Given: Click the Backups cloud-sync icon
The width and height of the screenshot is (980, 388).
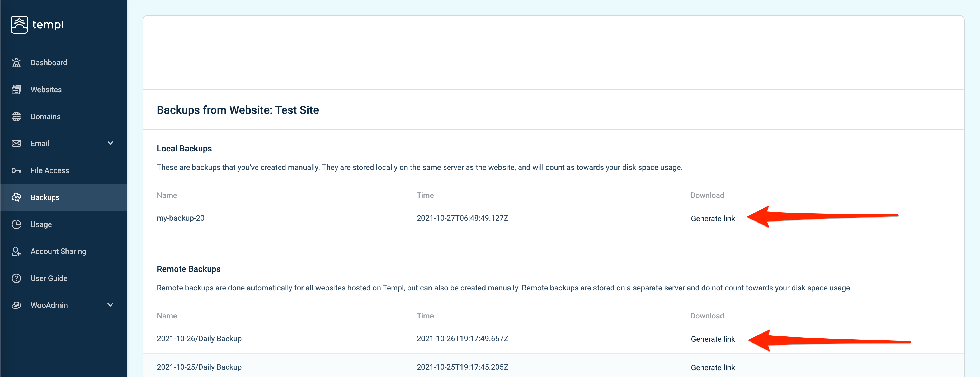Looking at the screenshot, I should [16, 197].
